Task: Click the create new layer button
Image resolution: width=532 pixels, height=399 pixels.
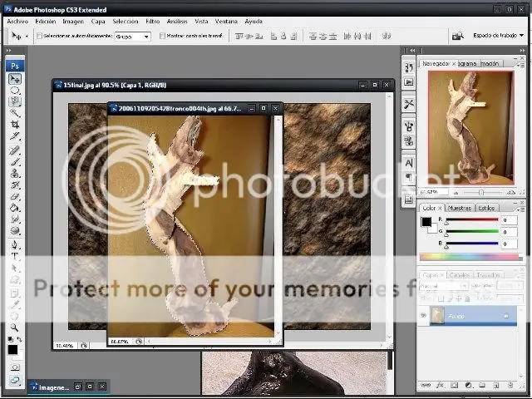Action: point(496,385)
